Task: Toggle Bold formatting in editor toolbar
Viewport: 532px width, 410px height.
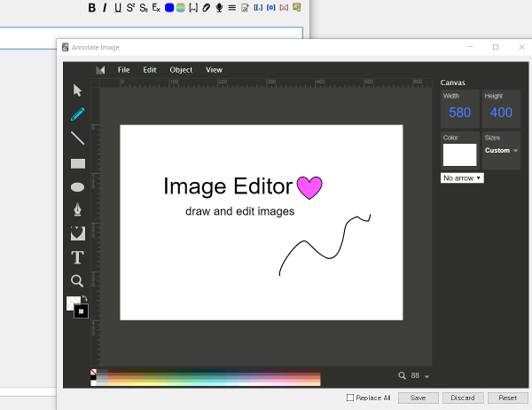Action: pyautogui.click(x=92, y=8)
